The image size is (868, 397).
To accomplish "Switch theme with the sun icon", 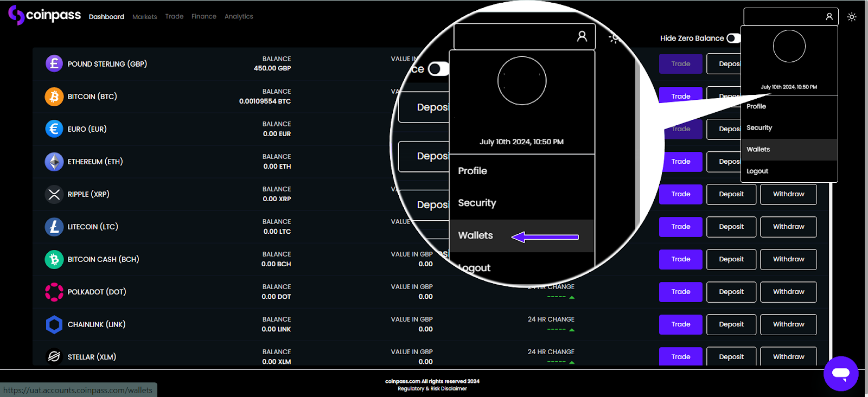I will (x=852, y=17).
